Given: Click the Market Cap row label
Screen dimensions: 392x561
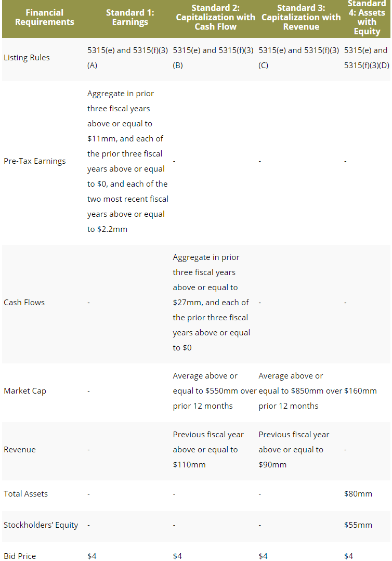Looking at the screenshot, I should click(25, 391).
